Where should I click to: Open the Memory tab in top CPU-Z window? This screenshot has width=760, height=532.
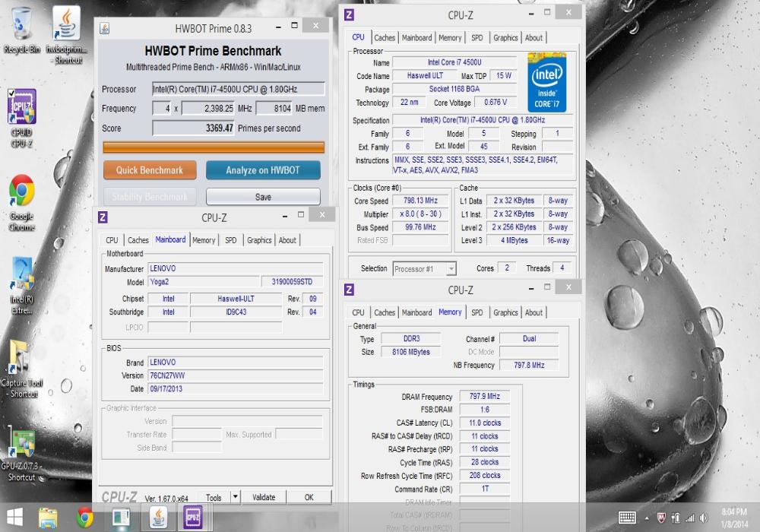pyautogui.click(x=450, y=38)
